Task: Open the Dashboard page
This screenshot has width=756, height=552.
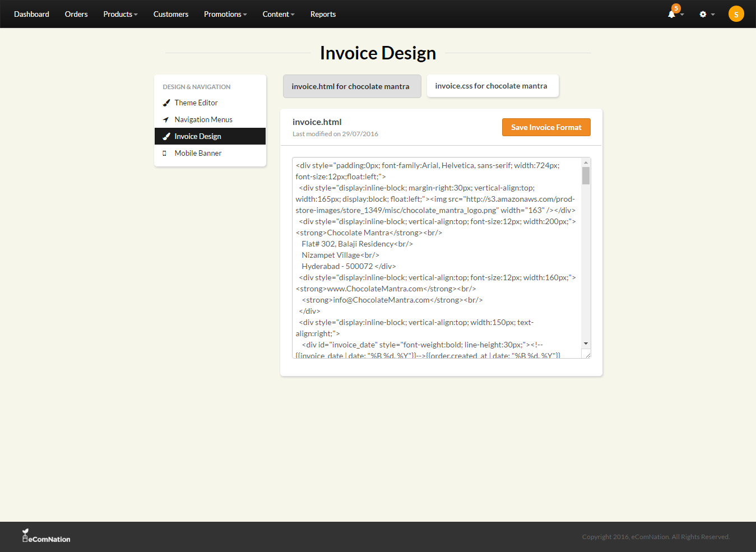Action: (31, 14)
